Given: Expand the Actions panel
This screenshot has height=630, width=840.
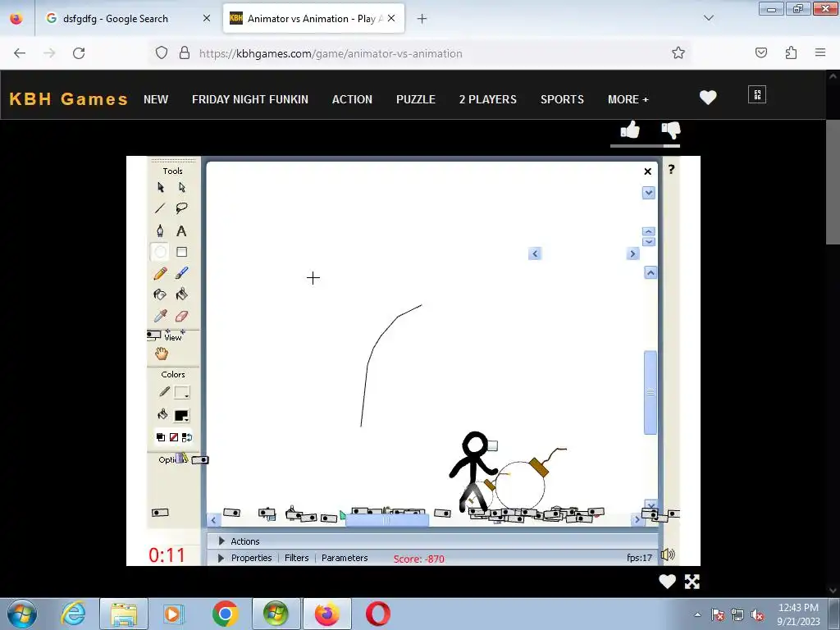Looking at the screenshot, I should click(221, 541).
